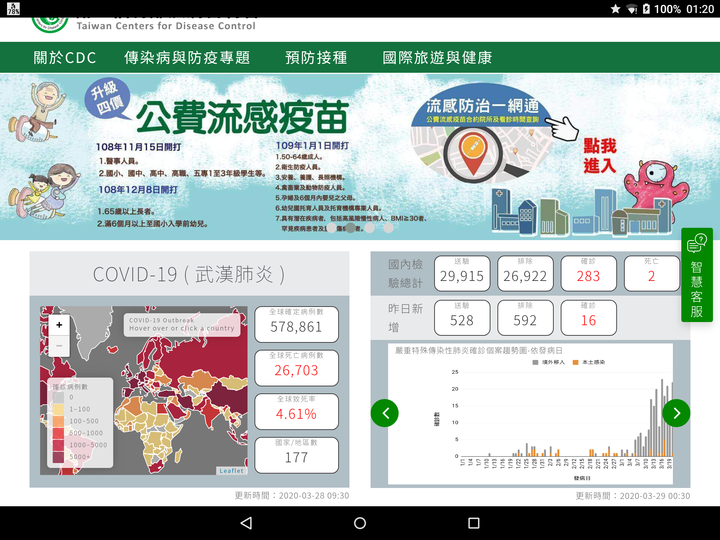This screenshot has height=540, width=720.
Task: Click the 109年1月1日開打 banner text
Action: pos(312,146)
